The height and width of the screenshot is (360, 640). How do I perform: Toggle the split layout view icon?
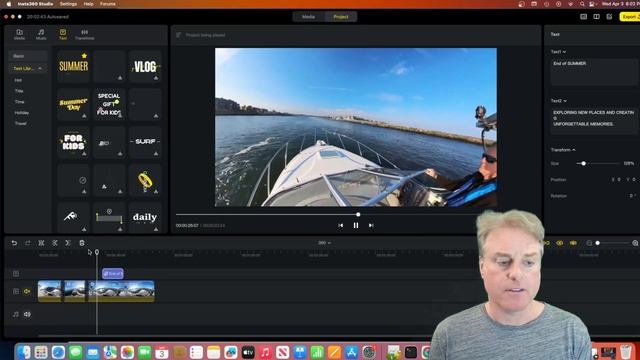(x=596, y=17)
